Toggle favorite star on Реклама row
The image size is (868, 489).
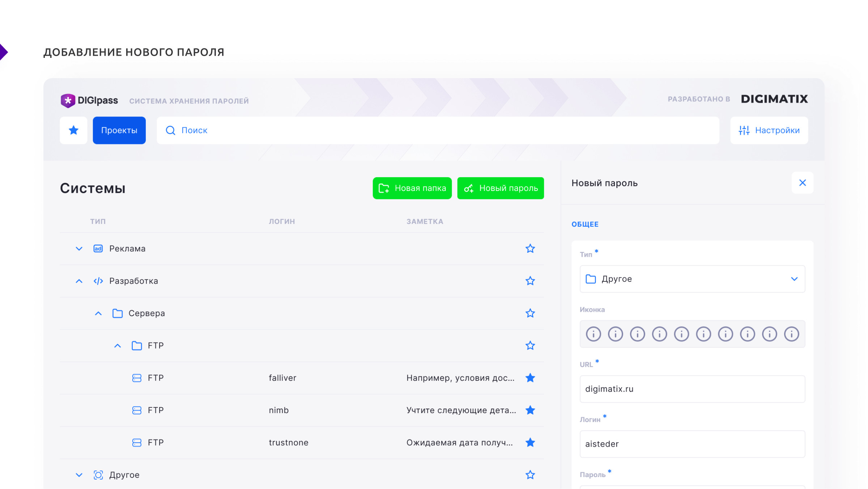pos(530,248)
